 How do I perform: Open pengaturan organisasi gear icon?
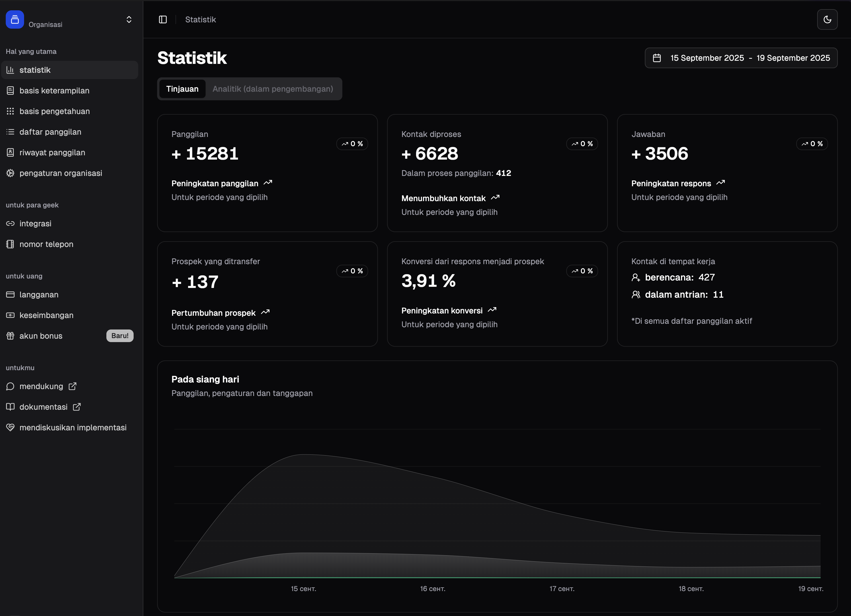pos(10,173)
